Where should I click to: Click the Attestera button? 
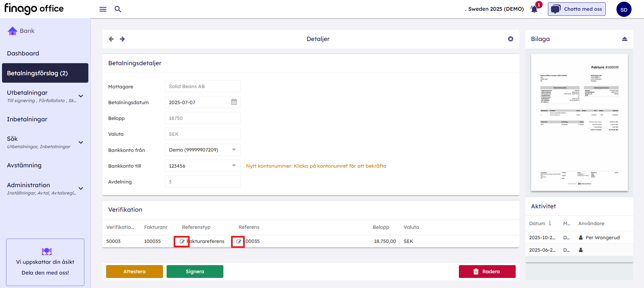(x=134, y=272)
